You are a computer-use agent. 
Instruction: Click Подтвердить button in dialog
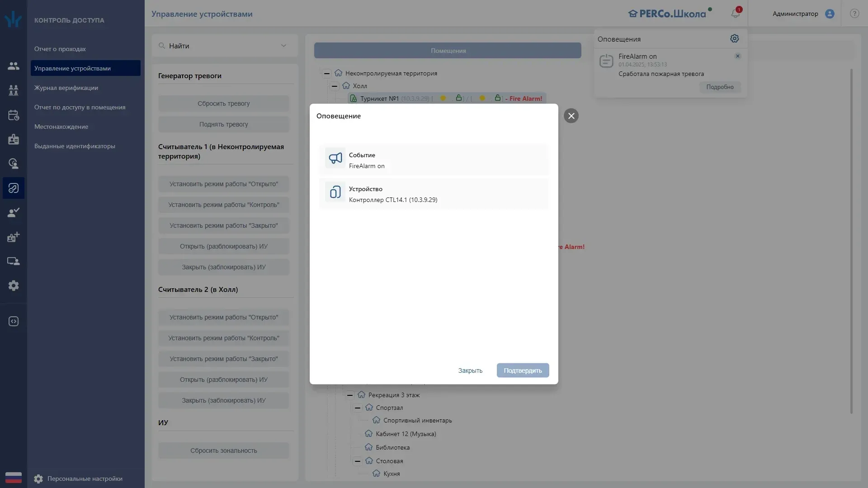coord(523,371)
